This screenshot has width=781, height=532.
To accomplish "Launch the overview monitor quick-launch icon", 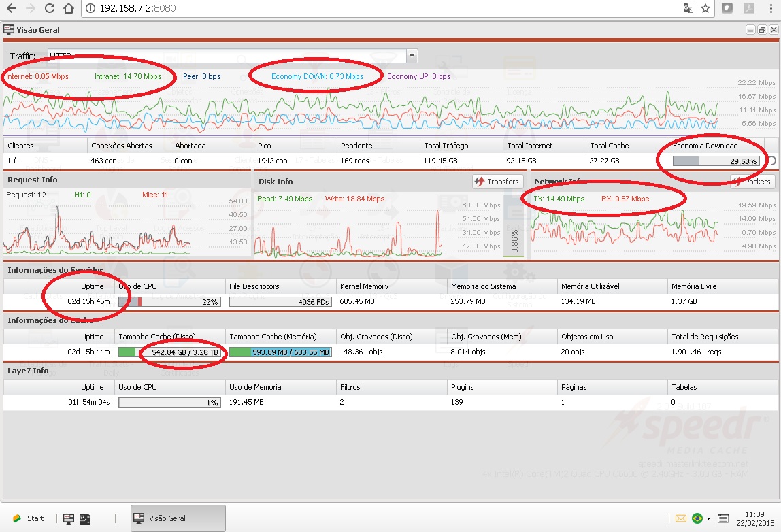I will click(69, 518).
